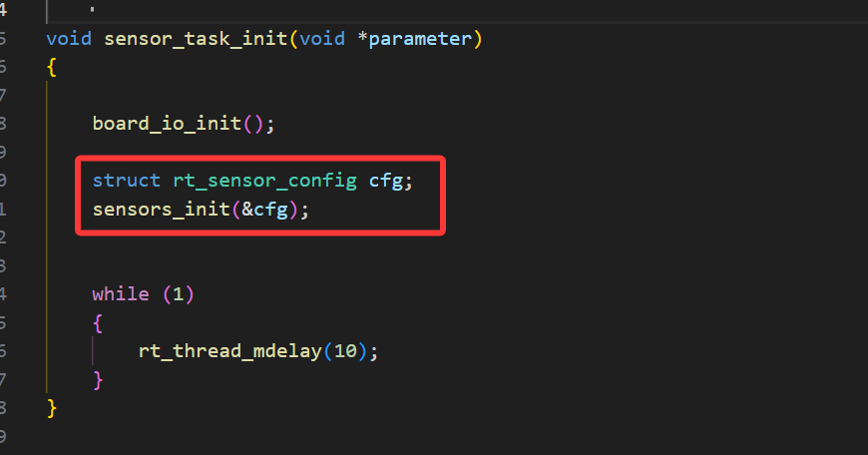Screen dimensions: 868x455
Task: Click the cfg variable in the struct declaration
Action: (385, 181)
